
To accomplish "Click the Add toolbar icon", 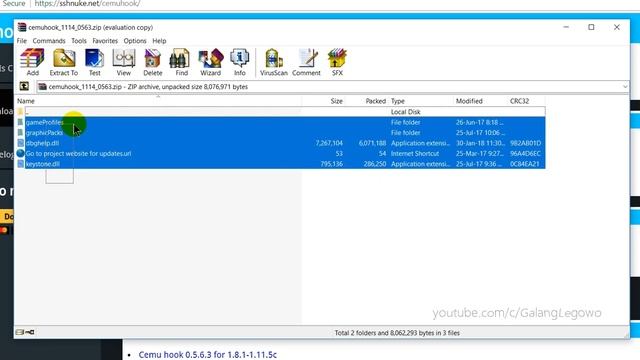I will 32,62.
